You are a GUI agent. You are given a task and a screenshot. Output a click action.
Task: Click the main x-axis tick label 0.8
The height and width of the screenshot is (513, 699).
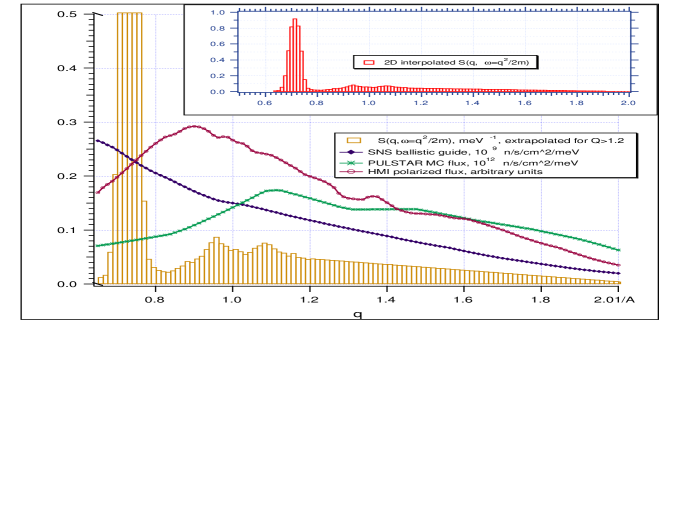click(155, 300)
